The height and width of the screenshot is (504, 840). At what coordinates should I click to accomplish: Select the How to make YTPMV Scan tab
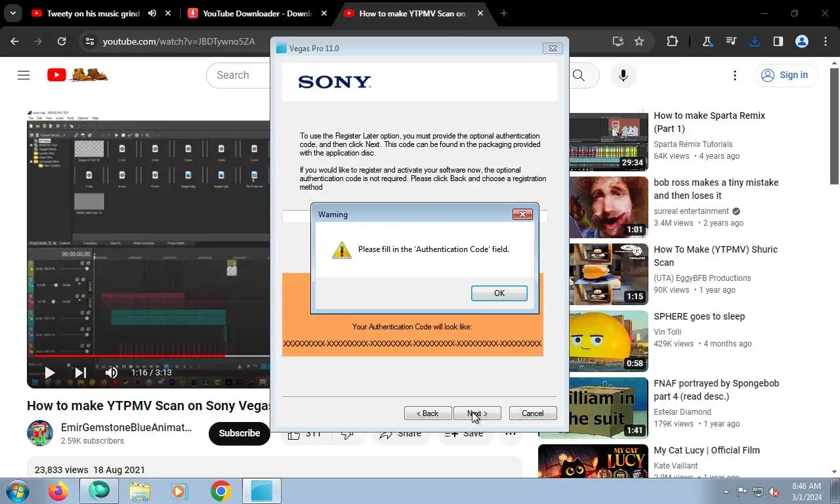pyautogui.click(x=412, y=13)
